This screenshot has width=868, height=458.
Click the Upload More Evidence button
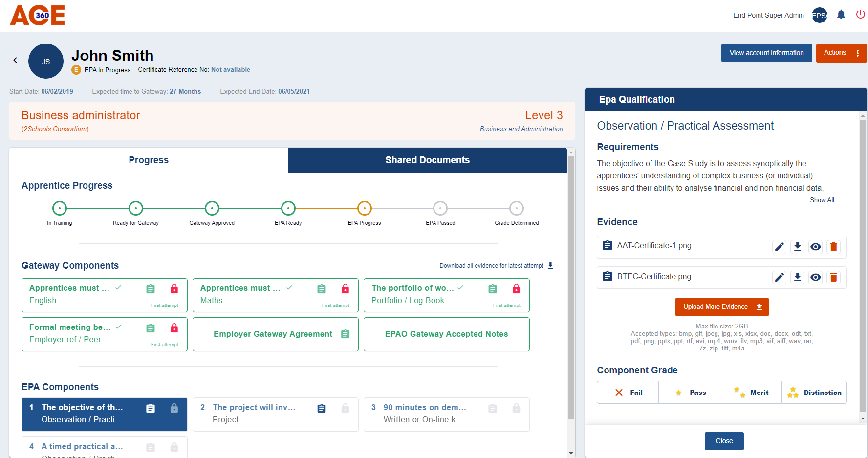click(x=721, y=307)
